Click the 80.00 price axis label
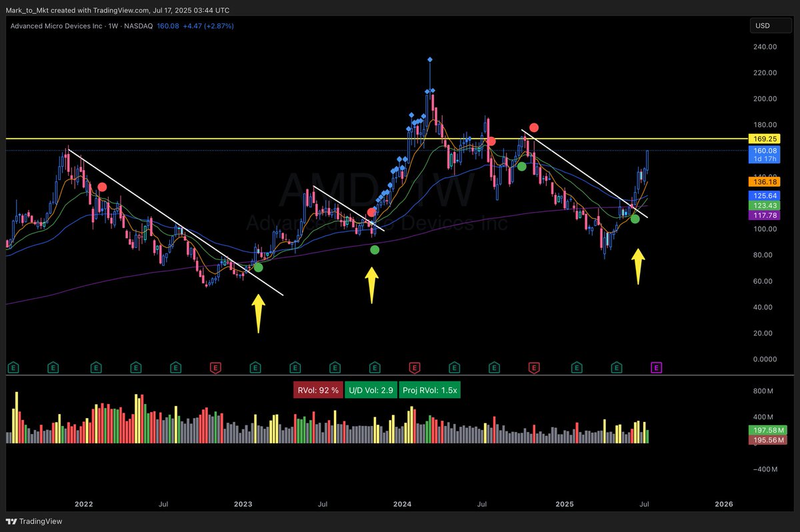 tap(763, 255)
